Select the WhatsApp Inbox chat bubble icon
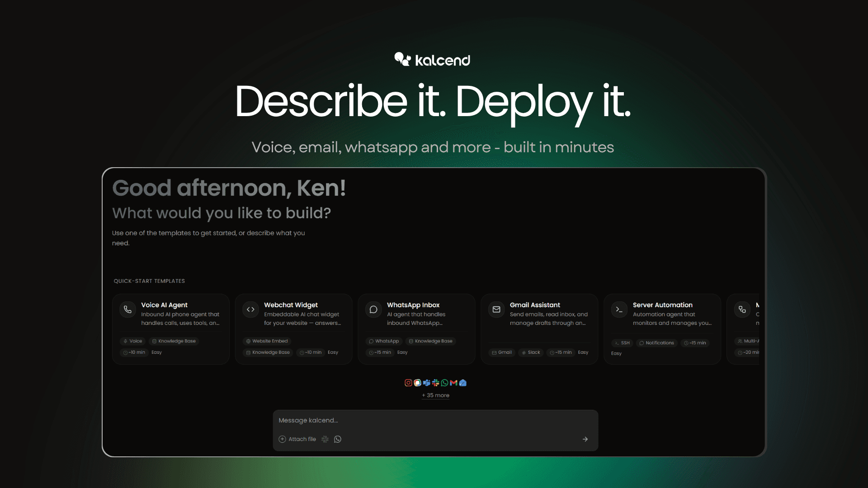 click(373, 310)
